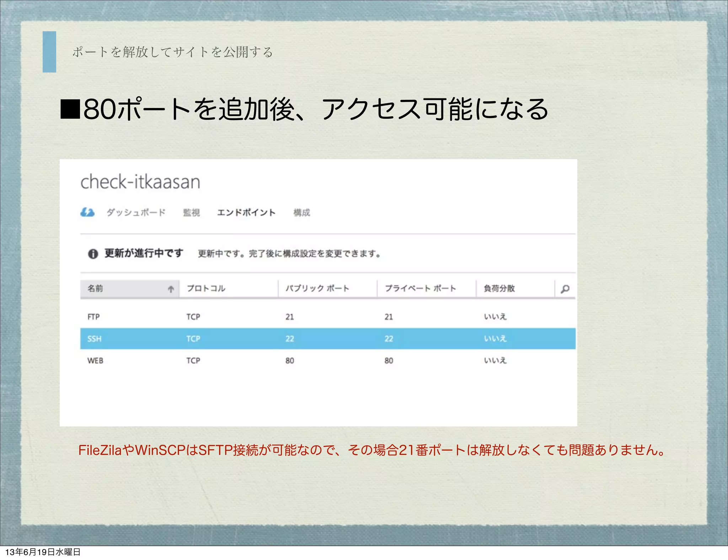Click the check-itkaasan machine title
This screenshot has height=560, width=728.
pos(140,182)
